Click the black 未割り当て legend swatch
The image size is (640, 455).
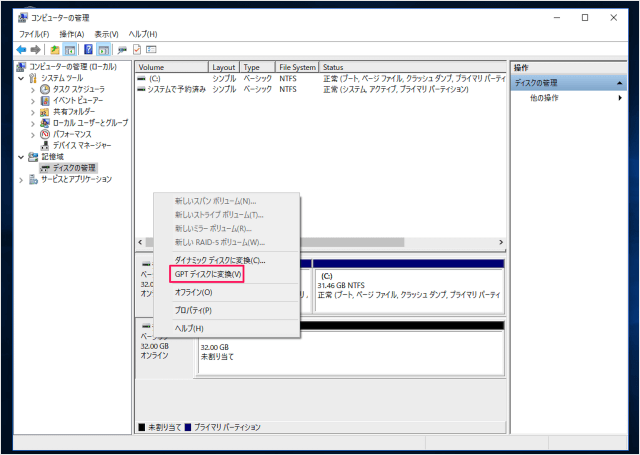coord(142,427)
